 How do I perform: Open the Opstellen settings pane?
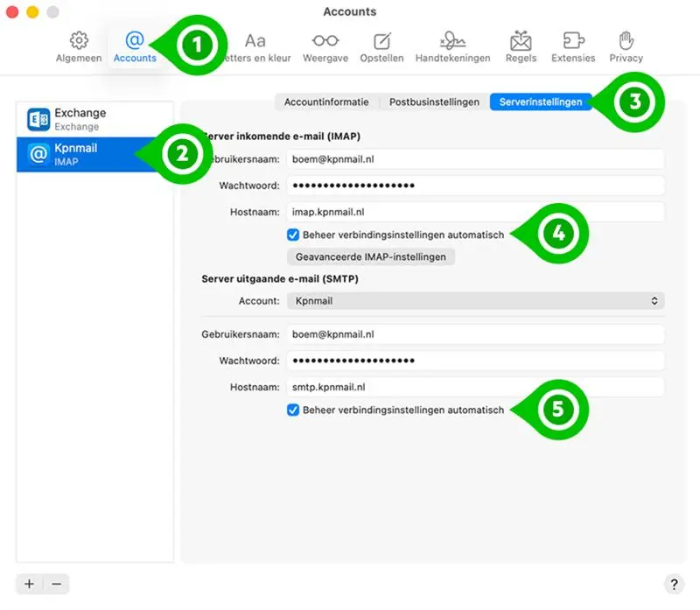tap(381, 46)
